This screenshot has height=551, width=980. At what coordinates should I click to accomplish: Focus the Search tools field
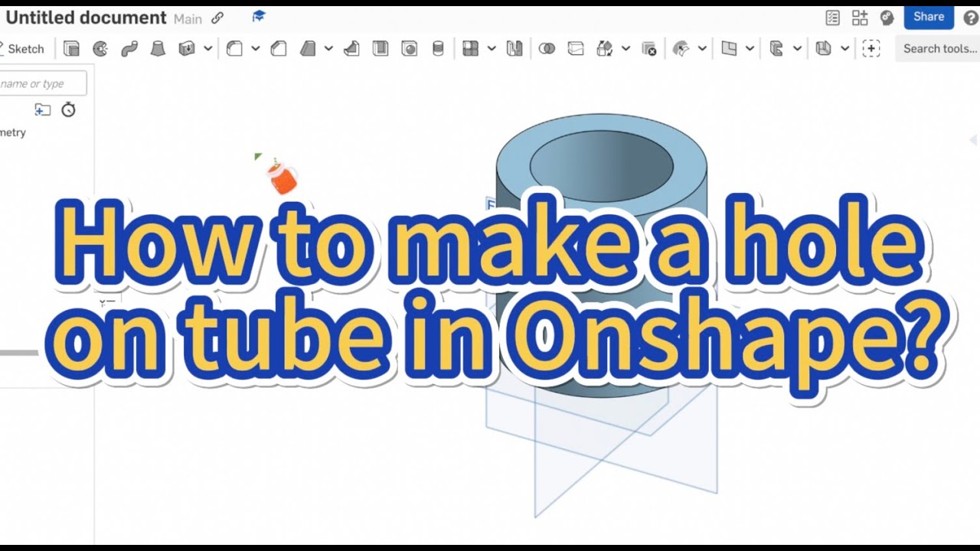(939, 49)
